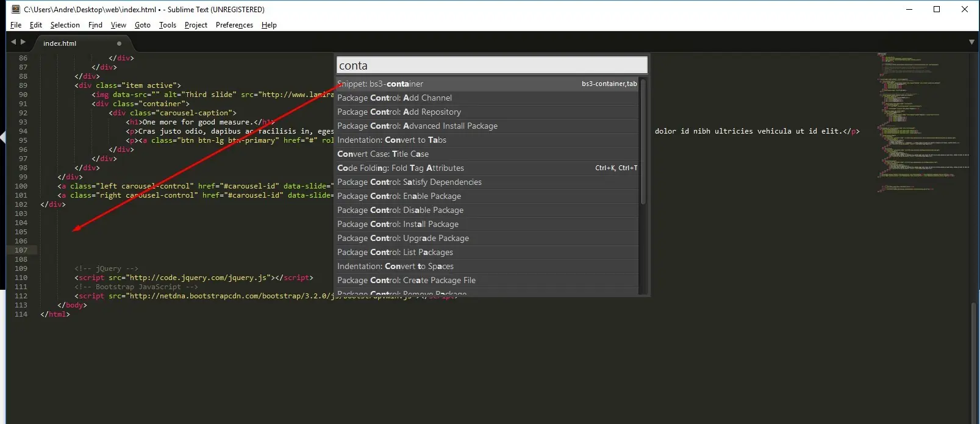Choose Convert Case: Title Case
The width and height of the screenshot is (980, 424).
[487, 154]
